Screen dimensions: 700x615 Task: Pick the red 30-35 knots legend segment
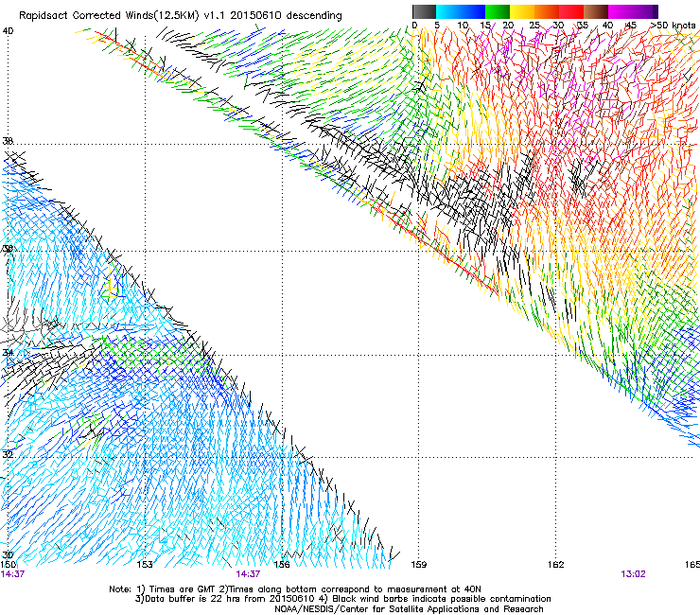(571, 11)
